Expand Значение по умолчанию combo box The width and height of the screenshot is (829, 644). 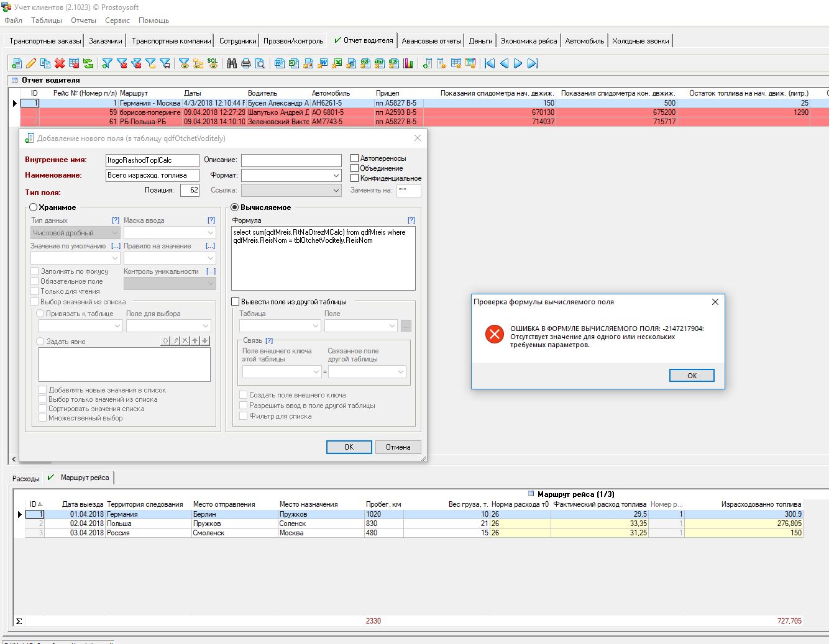pos(115,258)
